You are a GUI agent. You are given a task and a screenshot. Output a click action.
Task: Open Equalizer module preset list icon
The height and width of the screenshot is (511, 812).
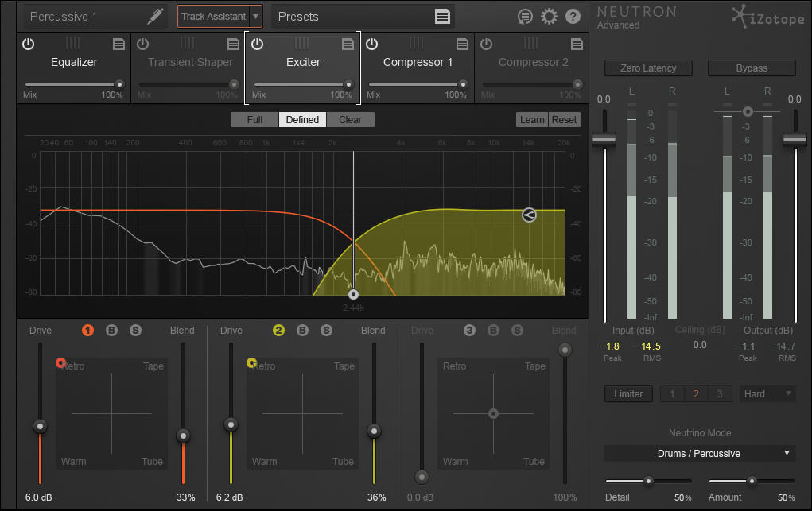pyautogui.click(x=118, y=45)
